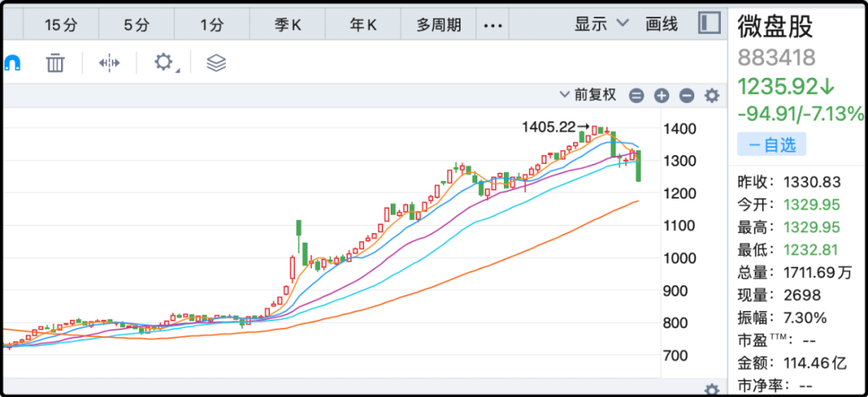
Task: Click the minus circle right of plus
Action: [686, 96]
